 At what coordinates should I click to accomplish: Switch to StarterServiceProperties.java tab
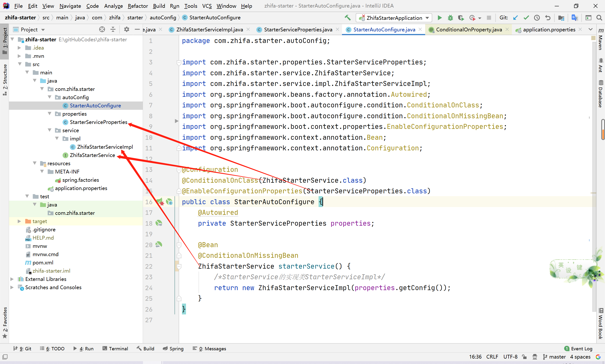pos(298,30)
